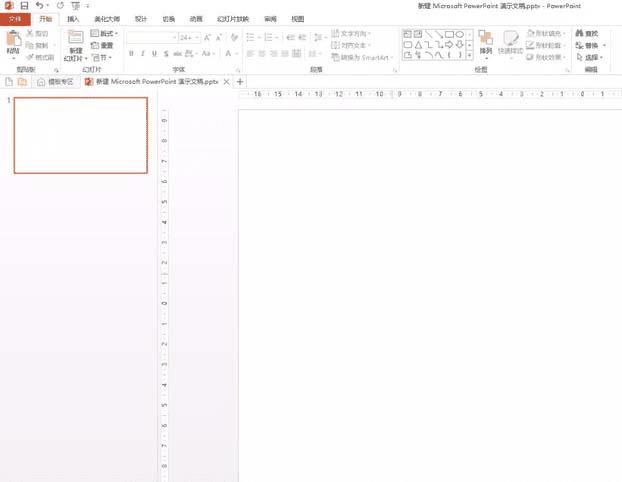Select the down arrow shape in gallery
Screen dimensions: 622x482
[x=459, y=45]
